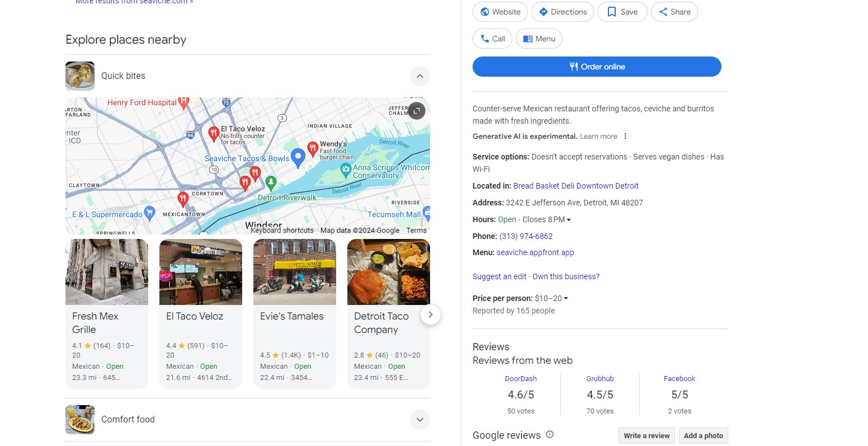868x446 pixels.
Task: Expand the Comfort food section
Action: coord(419,419)
